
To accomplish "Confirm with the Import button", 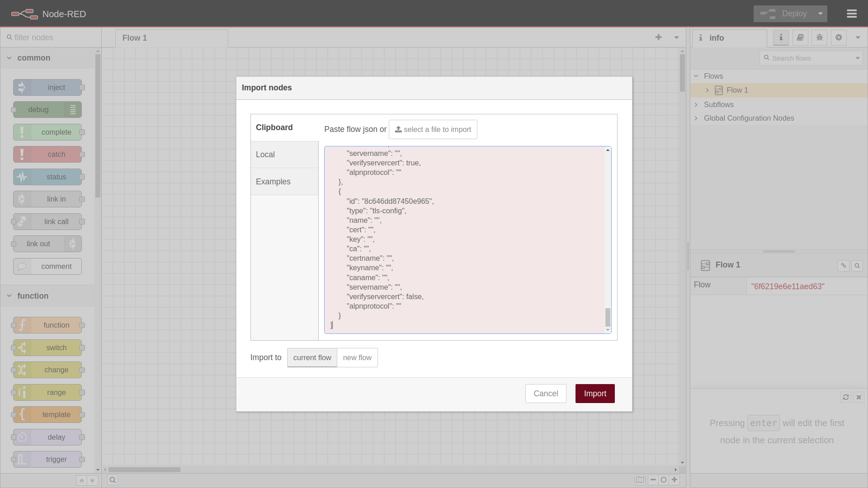I will (595, 394).
